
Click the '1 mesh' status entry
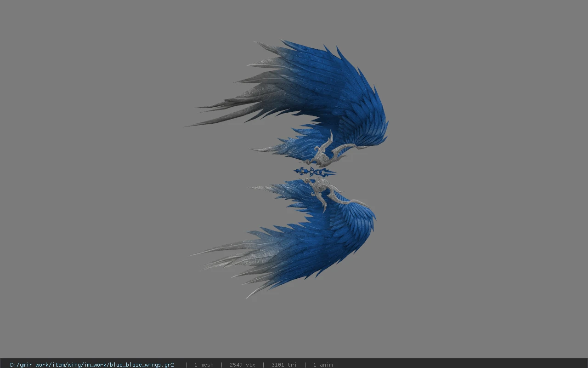tap(204, 365)
